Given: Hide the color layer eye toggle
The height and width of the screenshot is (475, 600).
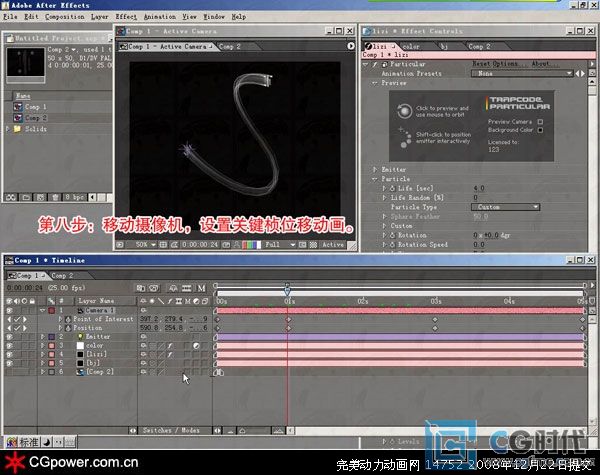Looking at the screenshot, I should tap(9, 346).
